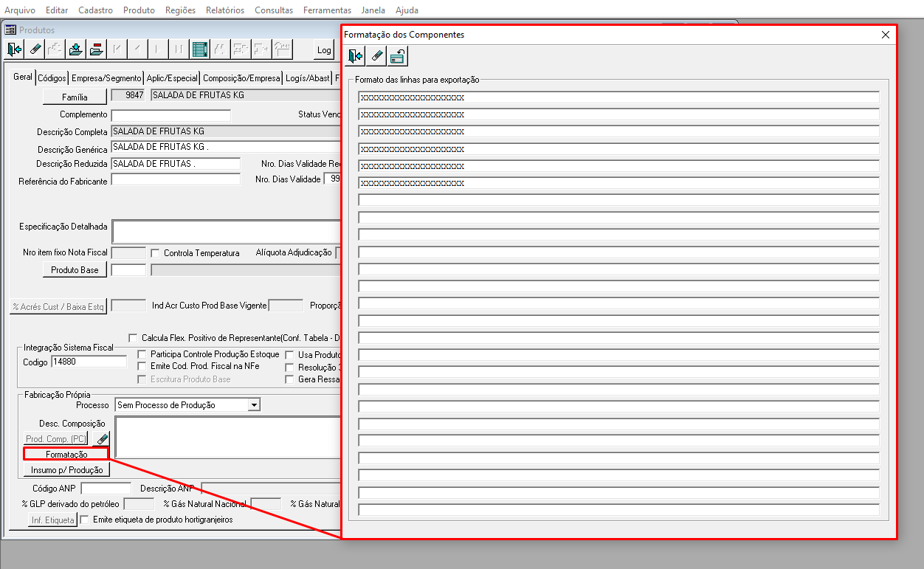
Task: Go to first record navigation icon
Action: click(117, 49)
